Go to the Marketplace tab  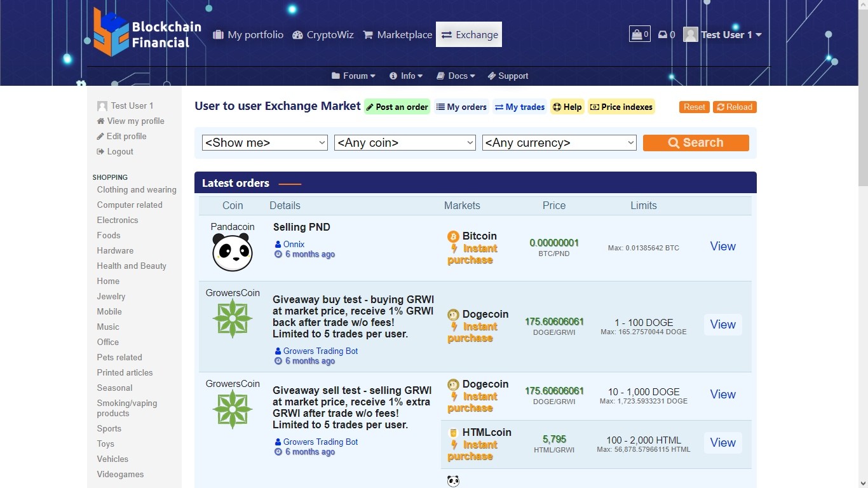(x=397, y=35)
